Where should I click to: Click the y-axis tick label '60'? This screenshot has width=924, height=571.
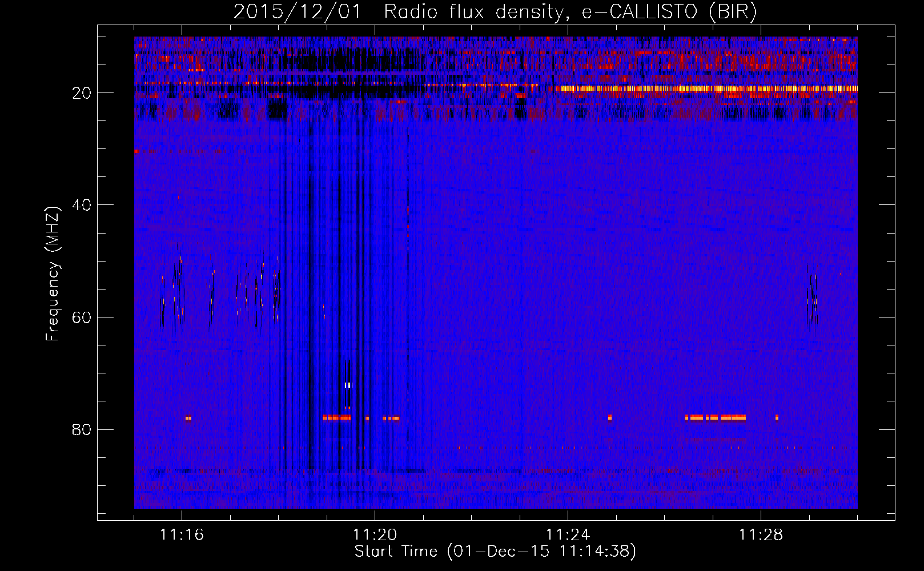coord(82,317)
